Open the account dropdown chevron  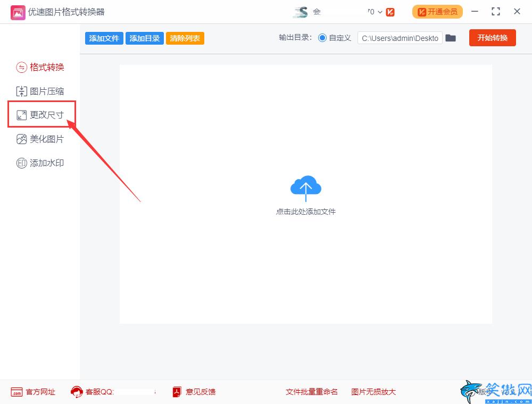pyautogui.click(x=380, y=12)
